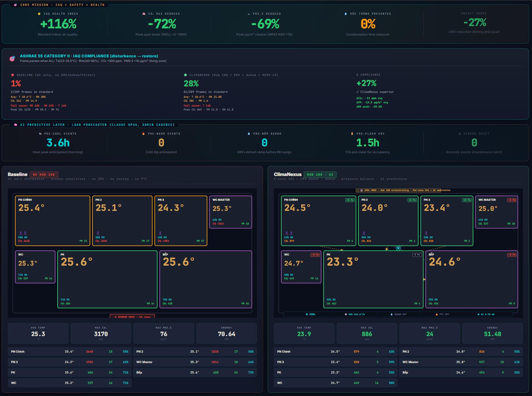Click the ClimaNexus PN 3 table row
This screenshot has width=532, height=396.
click(336, 362)
